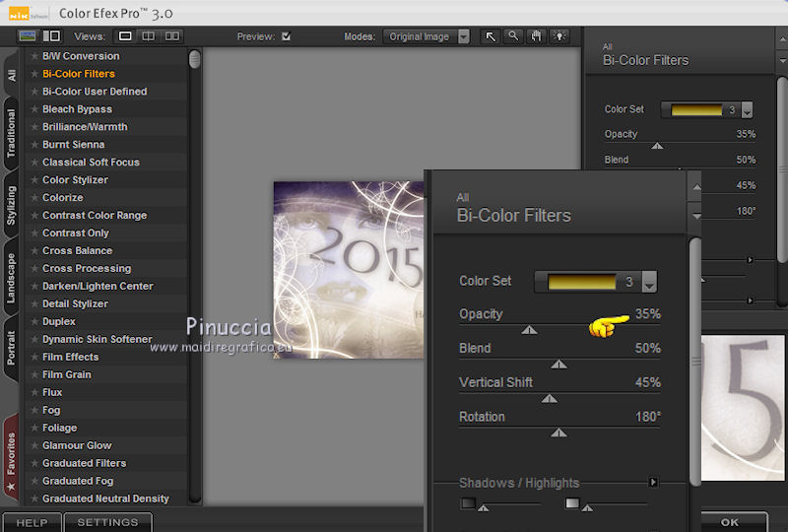
Task: Click the star next to Color Stylizer
Action: click(x=34, y=179)
